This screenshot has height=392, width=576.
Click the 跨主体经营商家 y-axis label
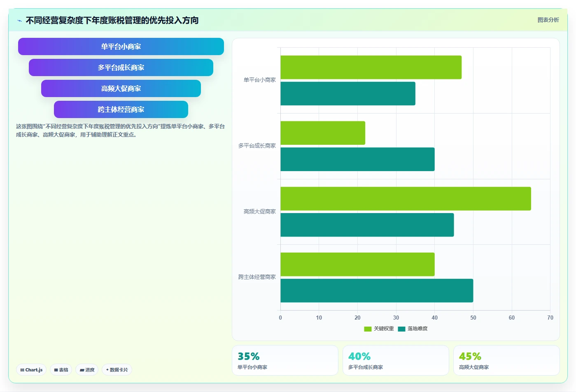[x=257, y=277]
